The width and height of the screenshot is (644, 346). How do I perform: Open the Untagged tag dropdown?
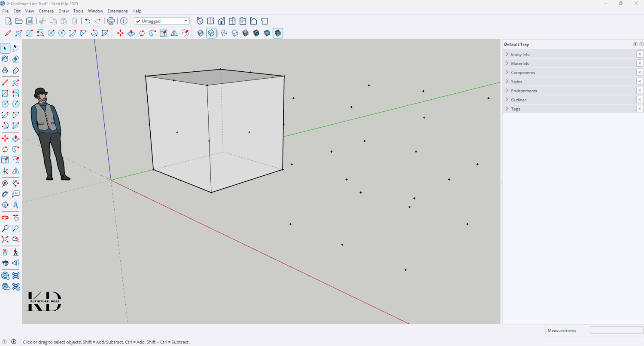pyautogui.click(x=161, y=21)
